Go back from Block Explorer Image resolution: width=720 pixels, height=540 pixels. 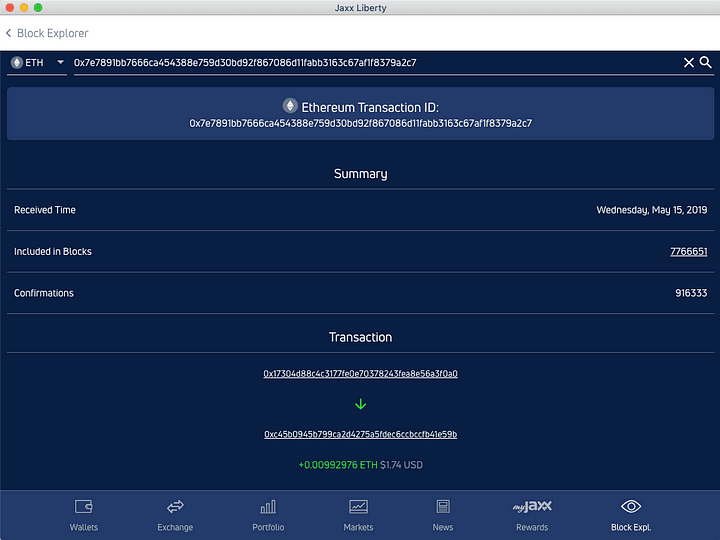click(x=8, y=33)
